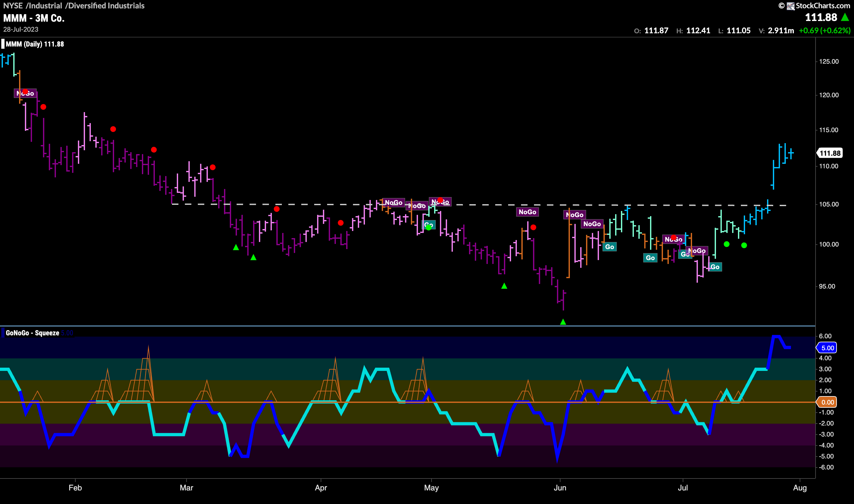This screenshot has width=854, height=504.
Task: Click the NoGo label in late January
Action: click(25, 93)
